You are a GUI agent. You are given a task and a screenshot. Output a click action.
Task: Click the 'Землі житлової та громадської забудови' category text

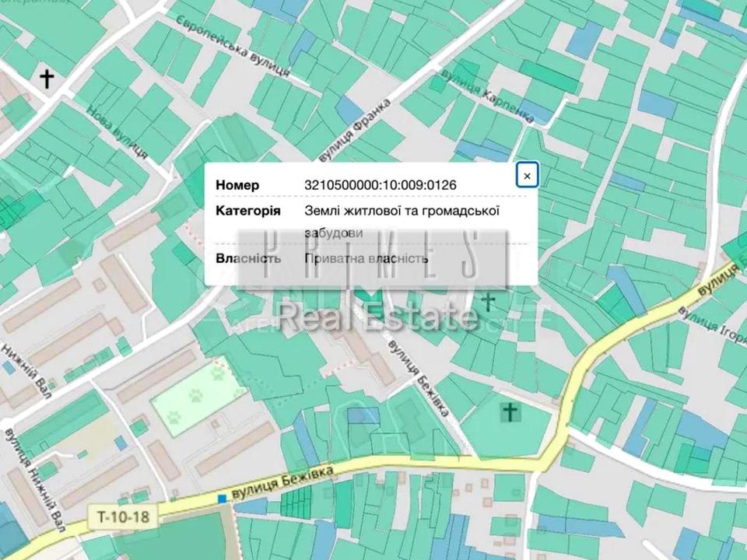click(x=401, y=221)
